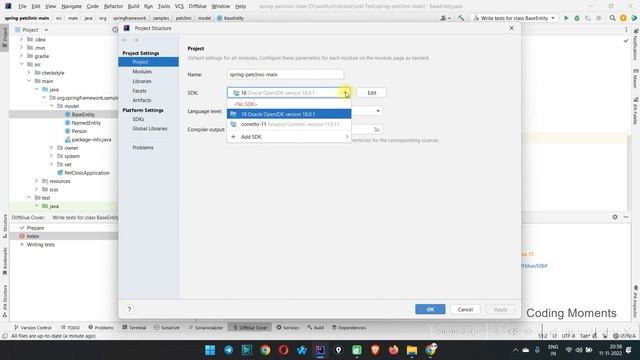Image resolution: width=640 pixels, height=360 pixels.
Task: Open Services tool window tab
Action: tap(288, 328)
